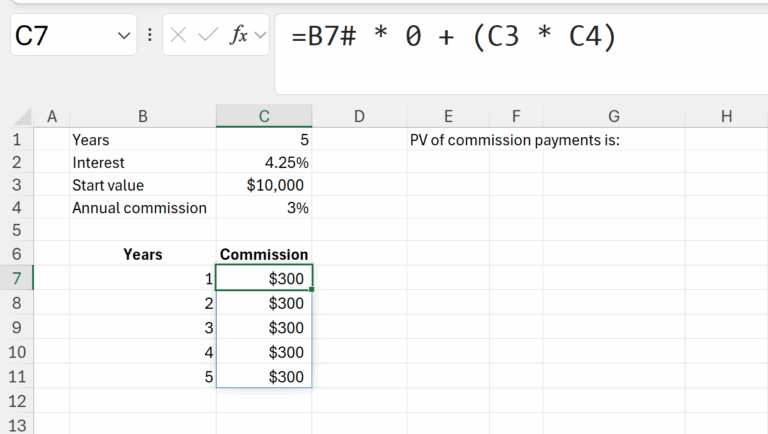Open the Insert Function fx button
The width and height of the screenshot is (768, 434).
(239, 36)
